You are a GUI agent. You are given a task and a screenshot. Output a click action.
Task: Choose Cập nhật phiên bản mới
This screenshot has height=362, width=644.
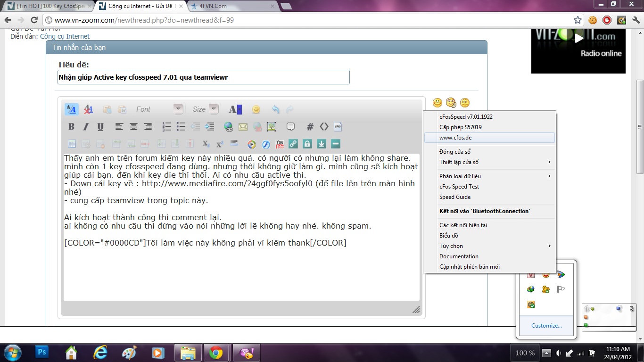(489, 267)
